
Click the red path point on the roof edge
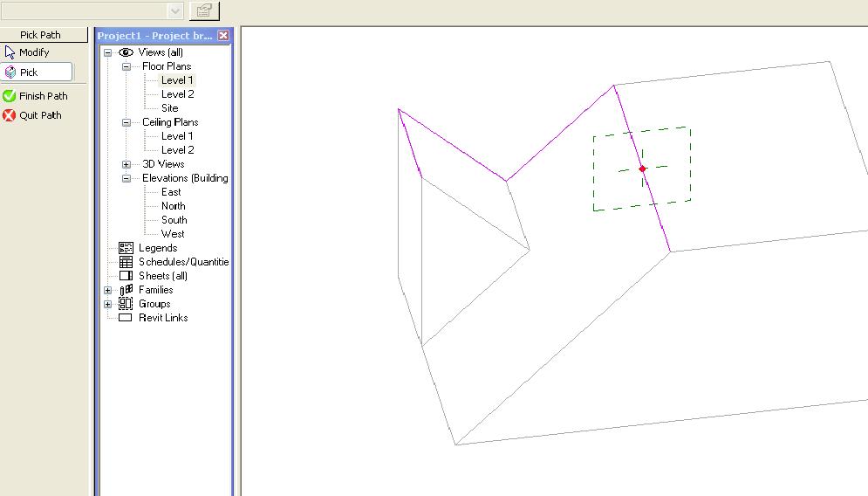click(642, 169)
